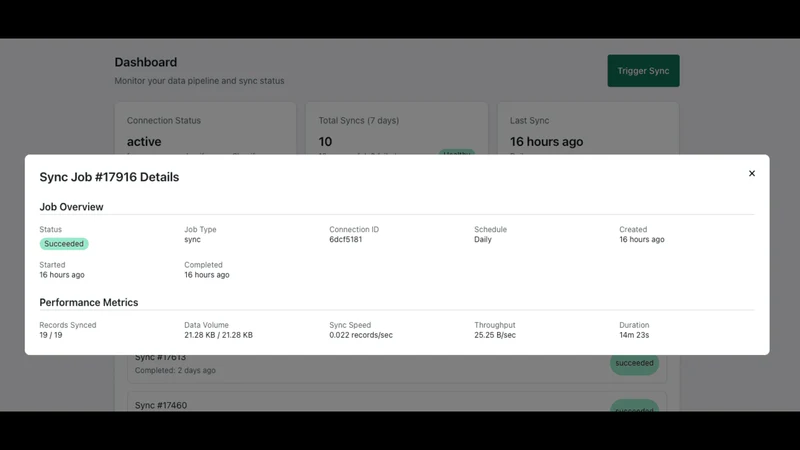
Task: Click the Completed time 16 hours ago
Action: pyautogui.click(x=207, y=274)
